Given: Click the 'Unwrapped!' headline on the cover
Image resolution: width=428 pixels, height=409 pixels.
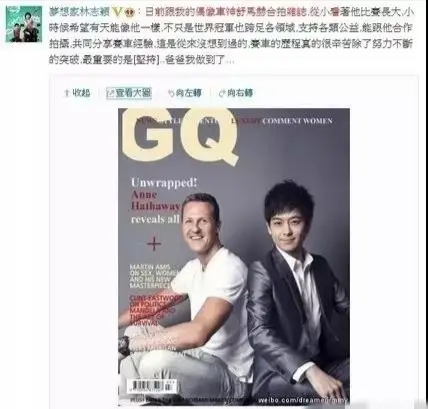Looking at the screenshot, I should [x=164, y=183].
